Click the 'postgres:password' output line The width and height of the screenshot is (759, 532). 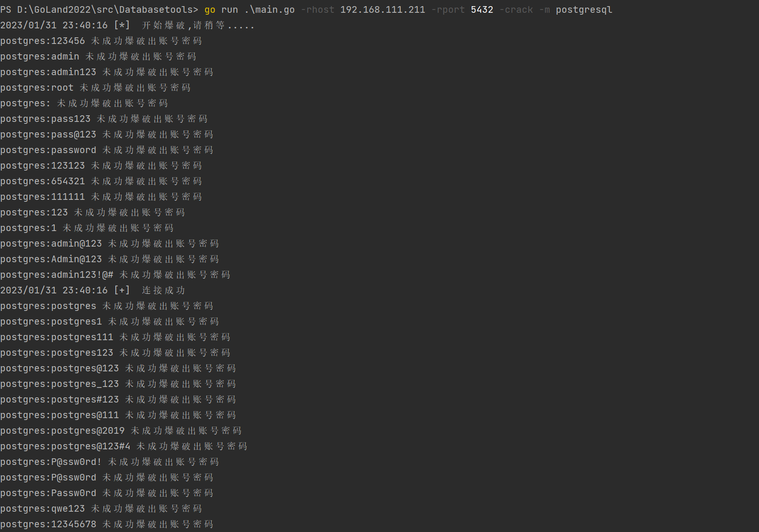[107, 150]
